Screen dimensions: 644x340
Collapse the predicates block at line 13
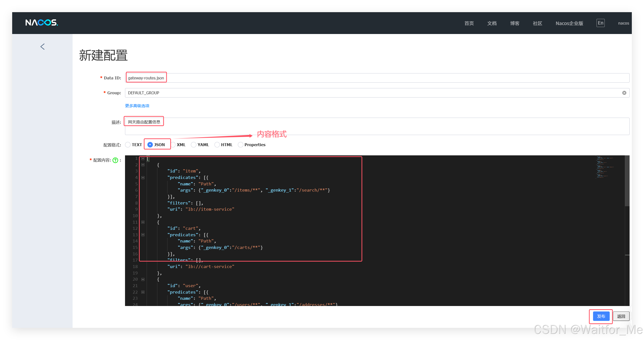point(143,235)
